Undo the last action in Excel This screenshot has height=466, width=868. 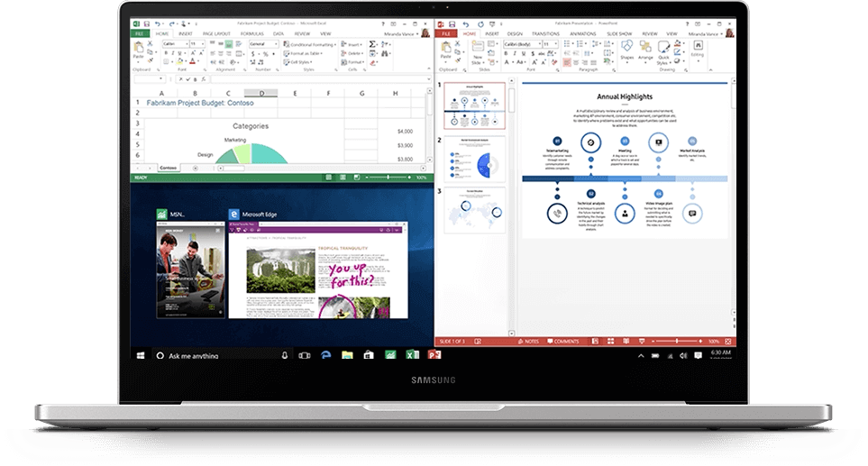(157, 23)
